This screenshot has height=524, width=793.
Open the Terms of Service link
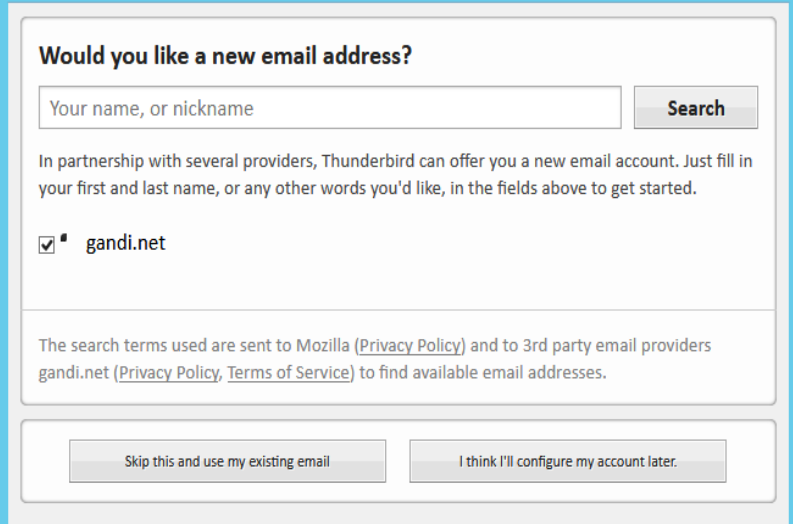pos(289,373)
